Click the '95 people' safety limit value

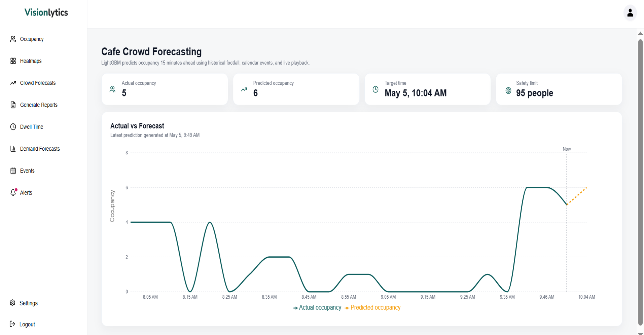tap(535, 93)
